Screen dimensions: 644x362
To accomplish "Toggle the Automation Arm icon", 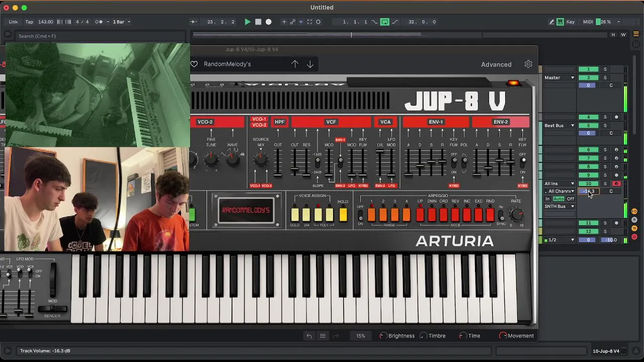I will (292, 22).
